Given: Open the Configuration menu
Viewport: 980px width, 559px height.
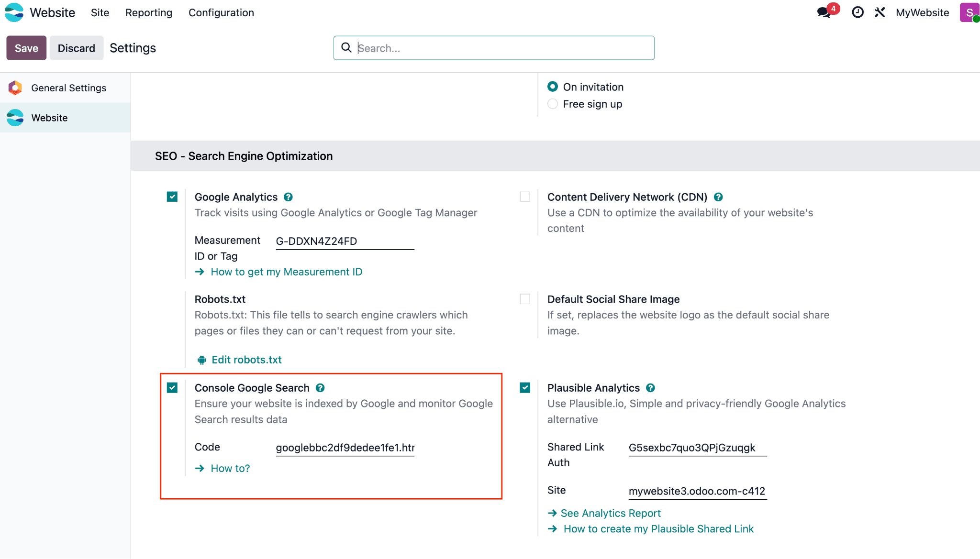Looking at the screenshot, I should (x=221, y=13).
